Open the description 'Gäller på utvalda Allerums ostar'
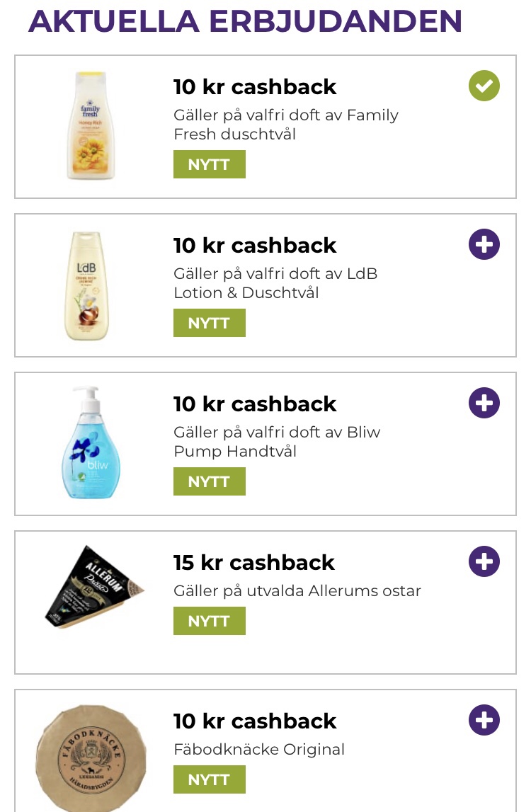 tap(297, 591)
